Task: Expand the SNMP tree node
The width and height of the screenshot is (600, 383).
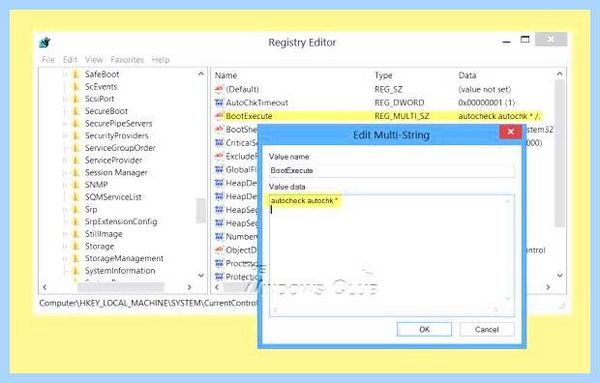Action: 65,184
